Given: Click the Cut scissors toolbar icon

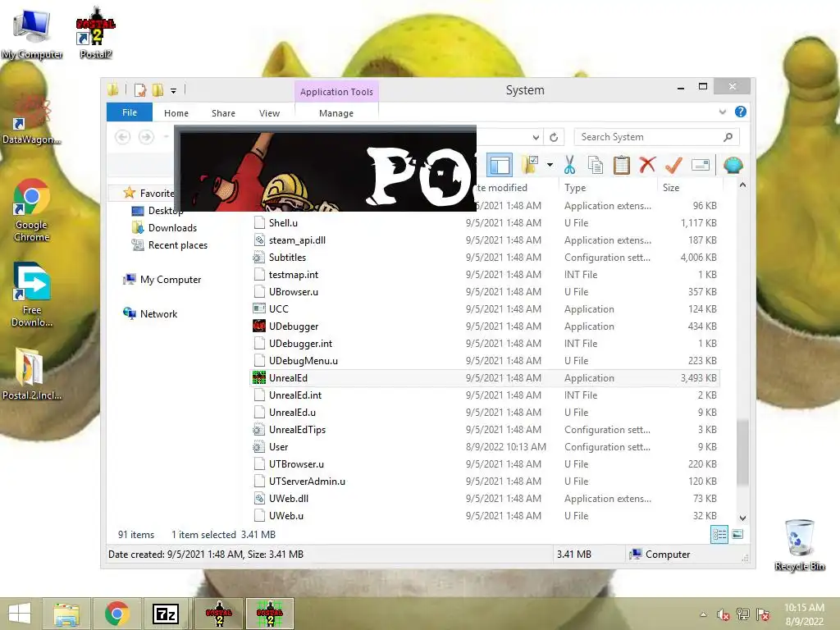Looking at the screenshot, I should (x=569, y=165).
